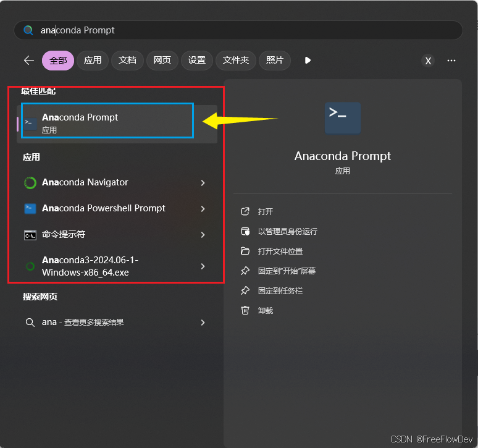
Task: Click the X account avatar button
Action: click(428, 61)
